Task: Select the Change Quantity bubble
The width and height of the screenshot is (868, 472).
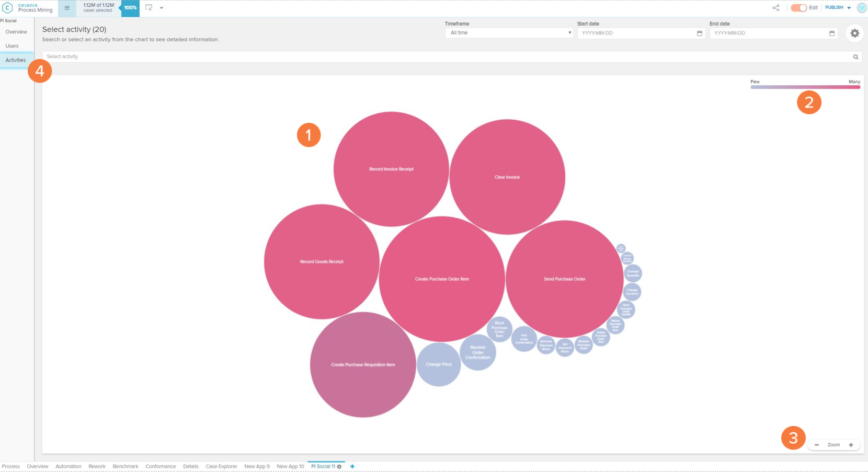Action: [633, 273]
